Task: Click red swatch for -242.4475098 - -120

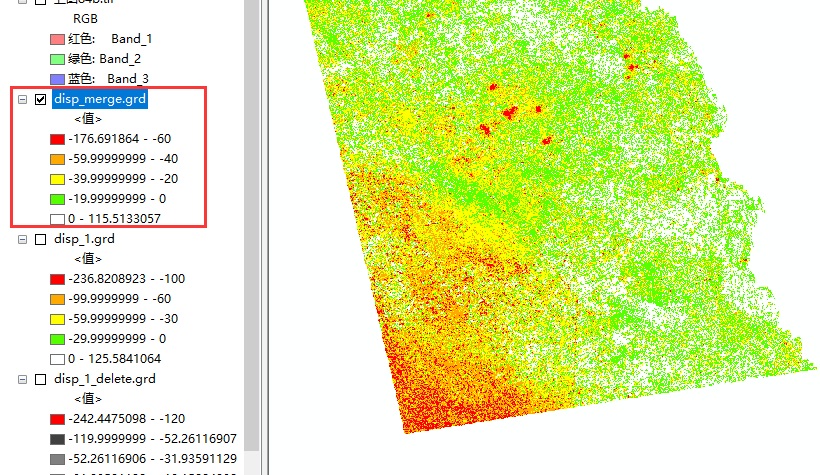Action: (x=58, y=419)
